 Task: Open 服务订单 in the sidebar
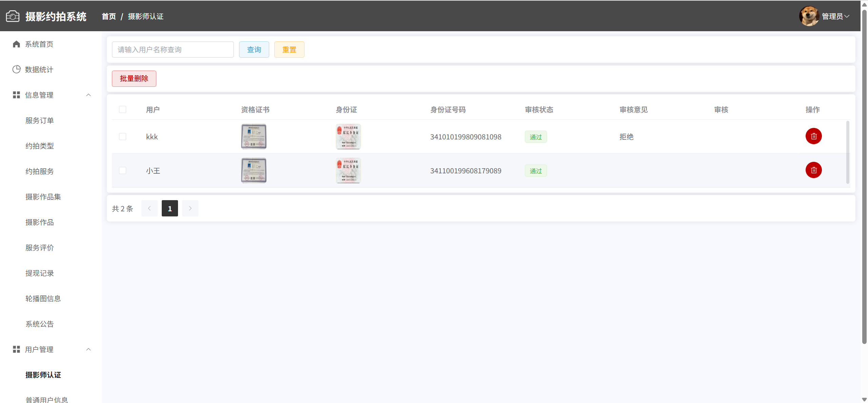click(40, 120)
